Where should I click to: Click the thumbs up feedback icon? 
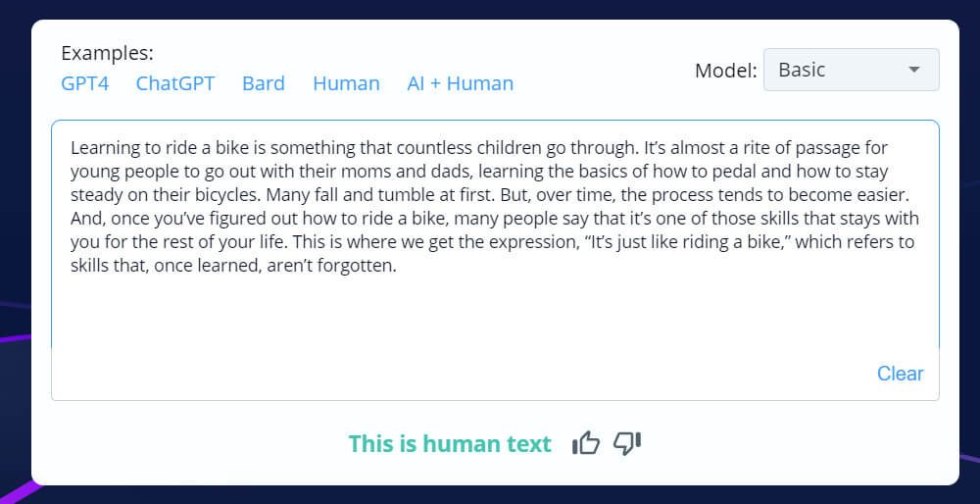tap(585, 443)
